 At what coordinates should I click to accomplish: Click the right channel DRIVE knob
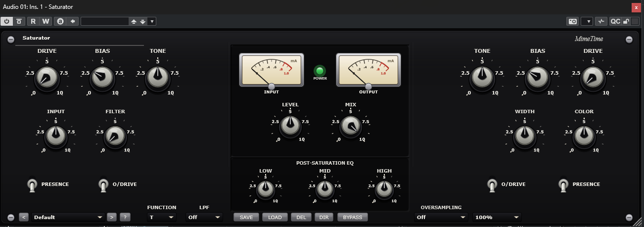(x=593, y=77)
